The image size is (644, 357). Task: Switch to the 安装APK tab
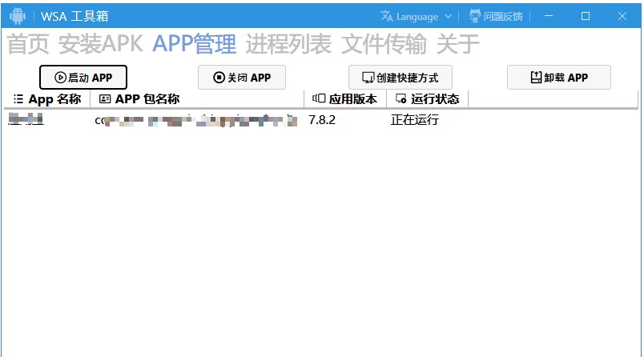click(101, 44)
